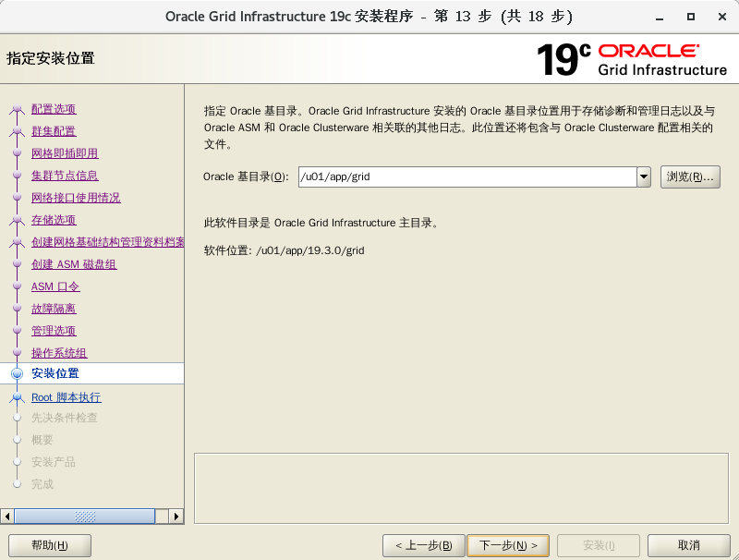Click the 存储选项 step marker icon

(x=17, y=220)
